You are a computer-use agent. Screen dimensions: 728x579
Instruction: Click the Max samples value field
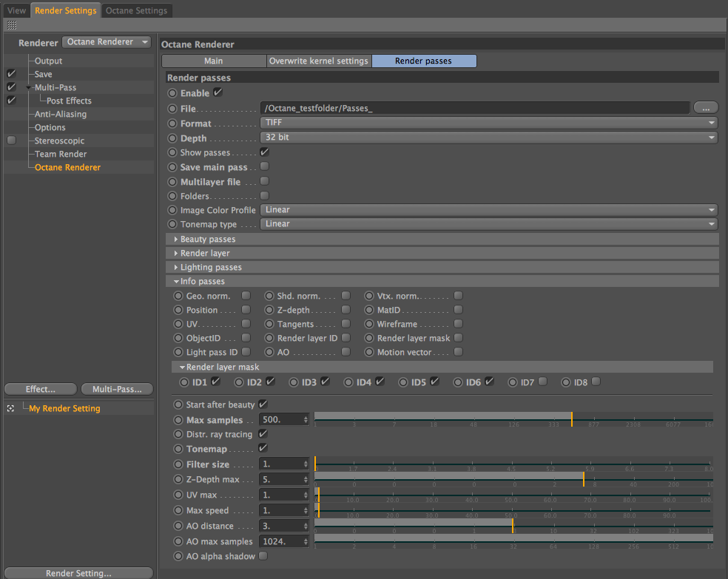click(280, 419)
